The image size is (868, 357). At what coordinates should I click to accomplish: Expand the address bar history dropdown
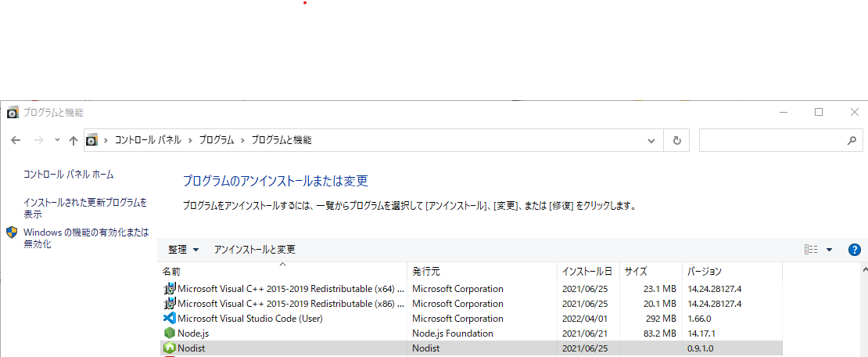tap(651, 141)
